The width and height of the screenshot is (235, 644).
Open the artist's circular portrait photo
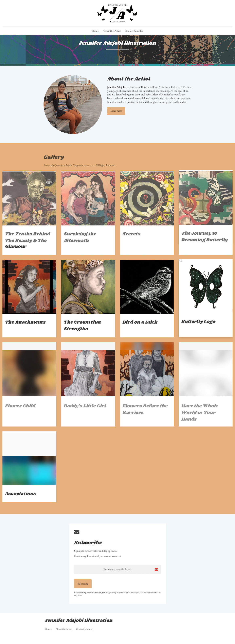tap(73, 104)
